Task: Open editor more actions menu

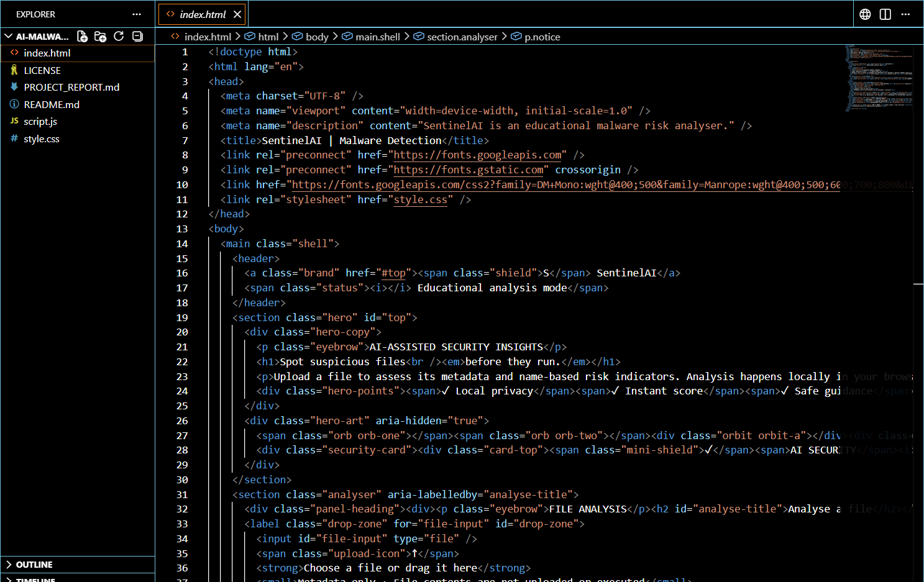Action: pyautogui.click(x=905, y=14)
